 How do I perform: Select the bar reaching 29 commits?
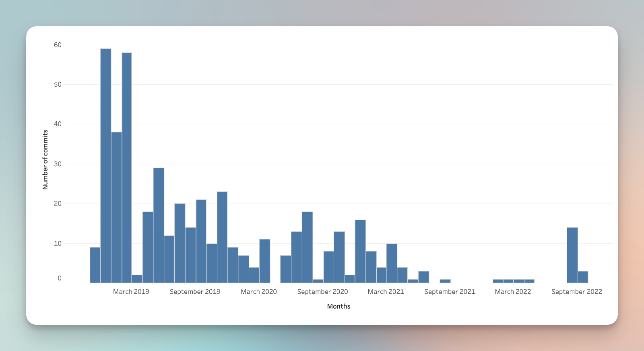(x=159, y=225)
